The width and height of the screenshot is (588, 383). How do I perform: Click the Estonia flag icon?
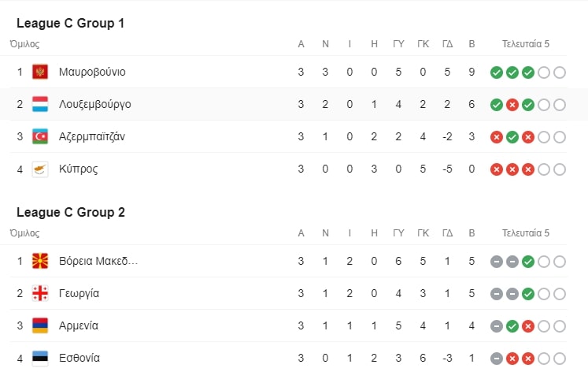tap(40, 359)
